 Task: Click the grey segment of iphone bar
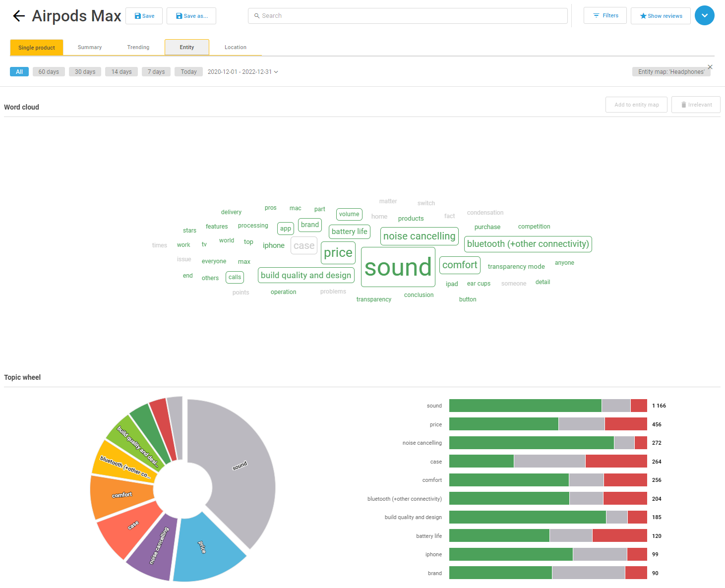(600, 554)
